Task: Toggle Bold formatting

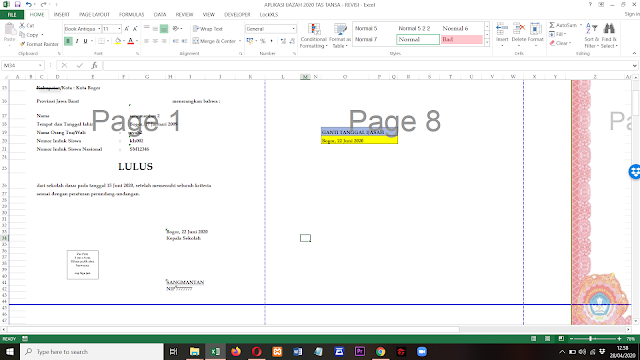Action: tap(68, 41)
